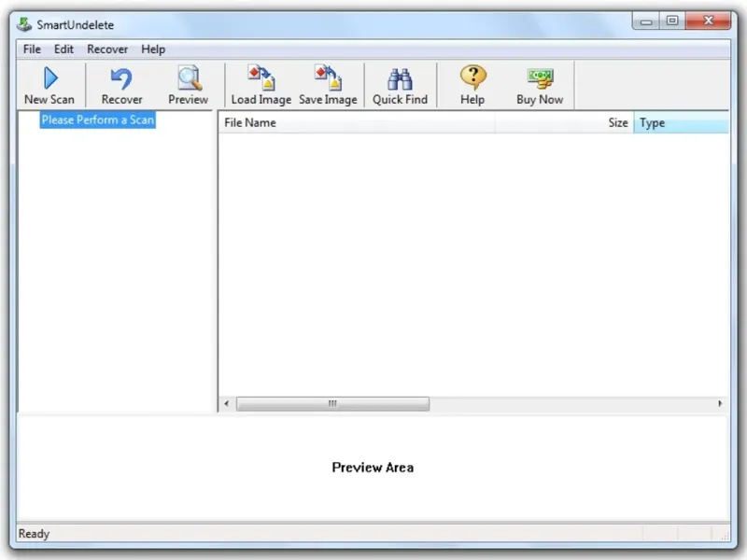The width and height of the screenshot is (747, 560).
Task: Maximize the SmartUndelete window
Action: pos(672,21)
